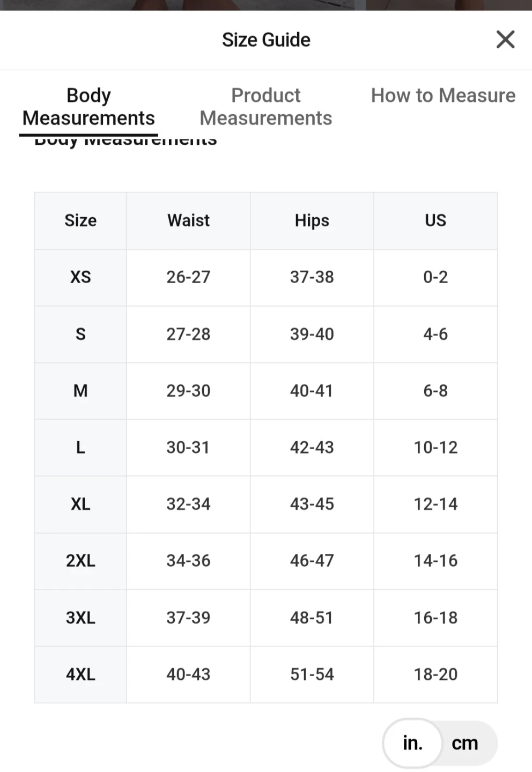Screen dimensions: 532x772
Task: Click the Hips column header
Action: (312, 220)
